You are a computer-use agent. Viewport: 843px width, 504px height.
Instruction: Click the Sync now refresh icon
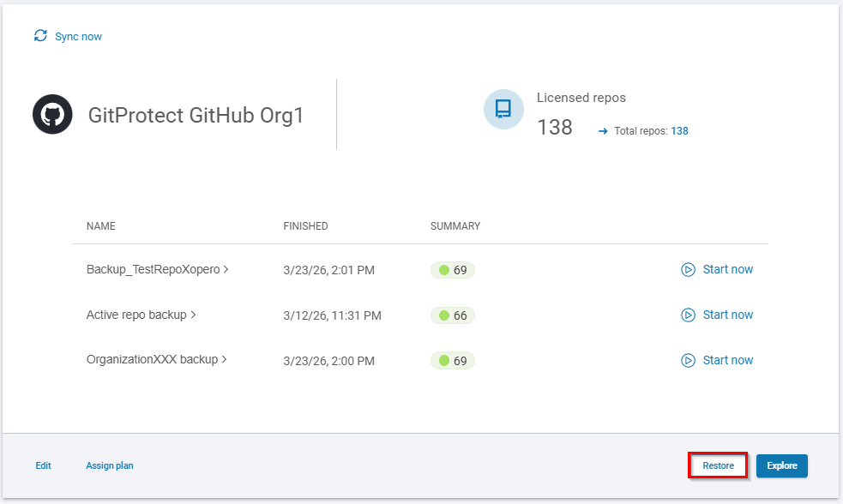[x=40, y=36]
